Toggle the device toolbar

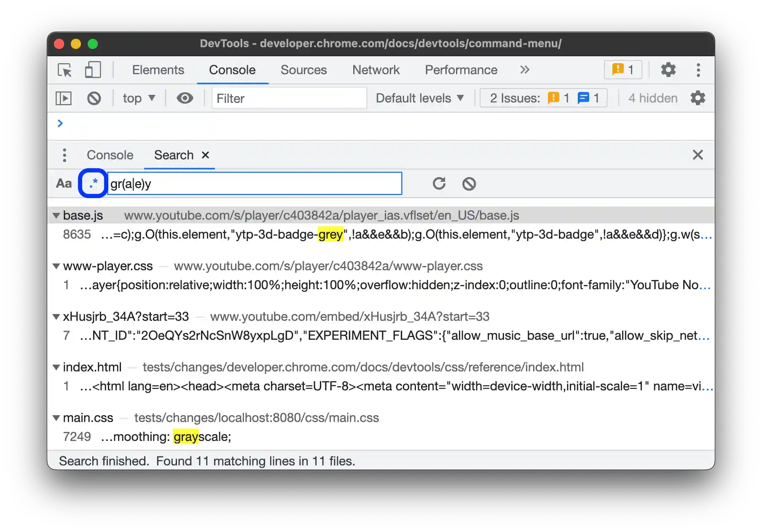coord(93,70)
